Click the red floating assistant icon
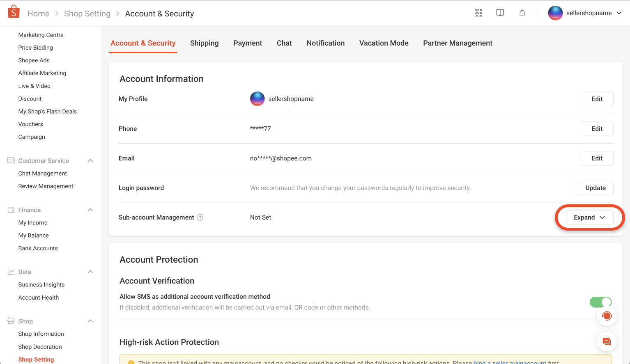Image resolution: width=630 pixels, height=364 pixels. pyautogui.click(x=607, y=316)
